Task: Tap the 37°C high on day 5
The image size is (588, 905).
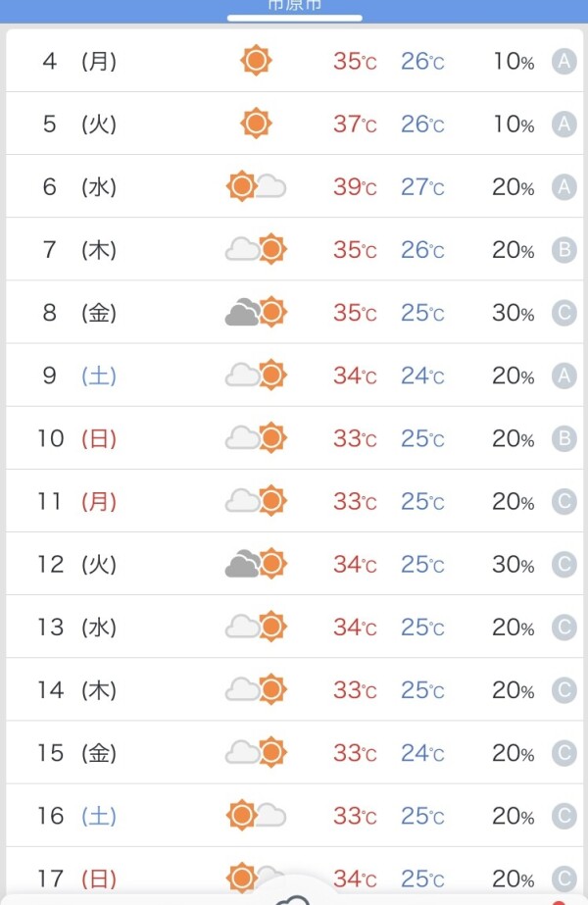Action: pyautogui.click(x=355, y=125)
